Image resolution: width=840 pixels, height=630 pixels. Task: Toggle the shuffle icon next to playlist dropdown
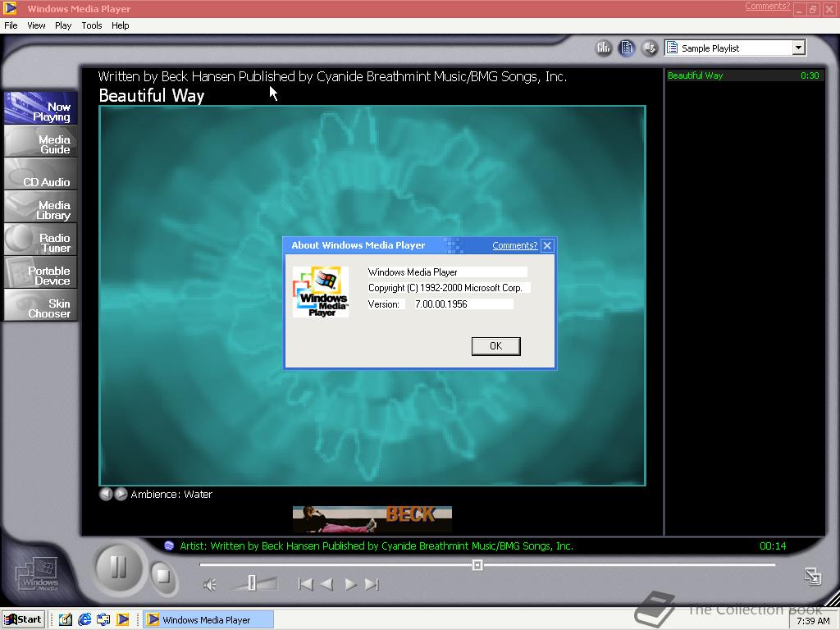650,48
